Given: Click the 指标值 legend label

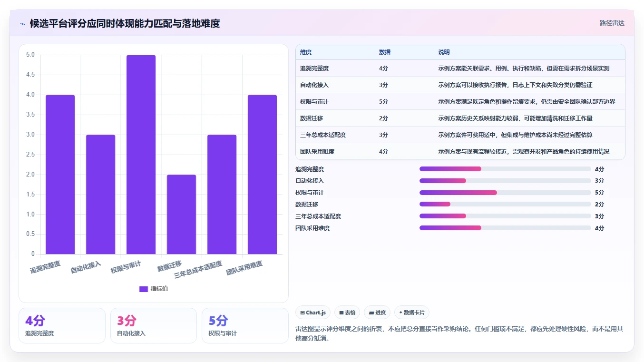Looking at the screenshot, I should pos(159,289).
